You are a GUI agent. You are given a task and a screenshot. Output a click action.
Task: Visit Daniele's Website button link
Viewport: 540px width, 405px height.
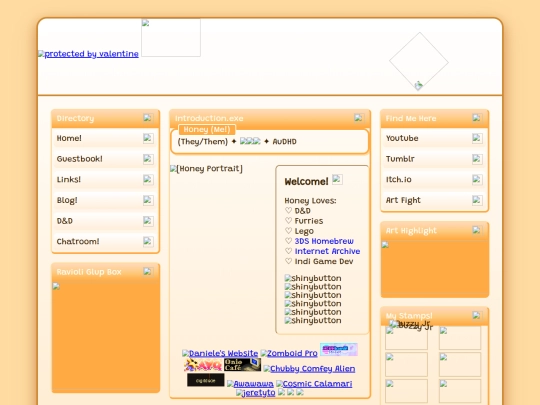[220, 353]
